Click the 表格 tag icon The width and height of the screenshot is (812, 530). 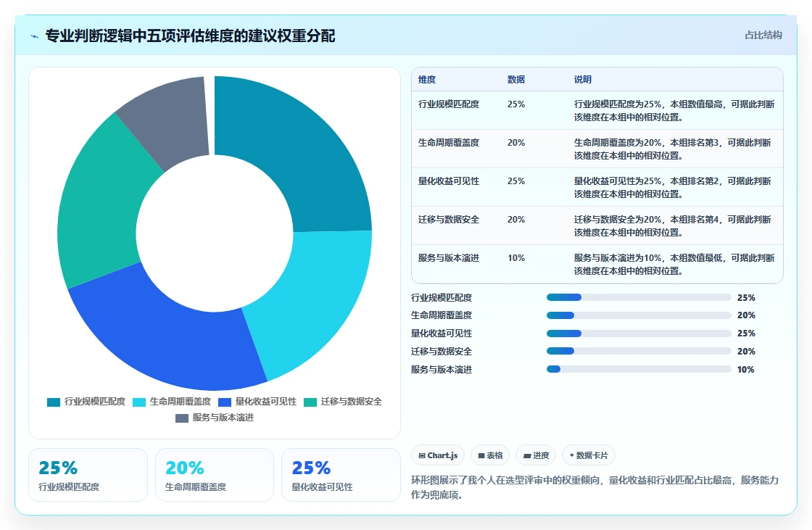click(481, 456)
